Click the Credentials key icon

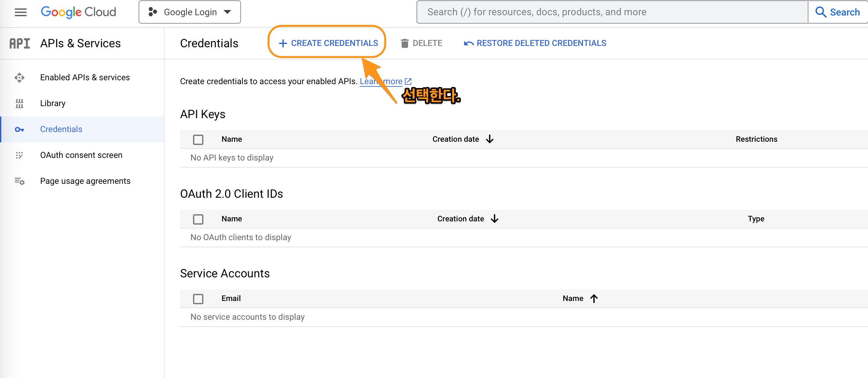(x=19, y=129)
